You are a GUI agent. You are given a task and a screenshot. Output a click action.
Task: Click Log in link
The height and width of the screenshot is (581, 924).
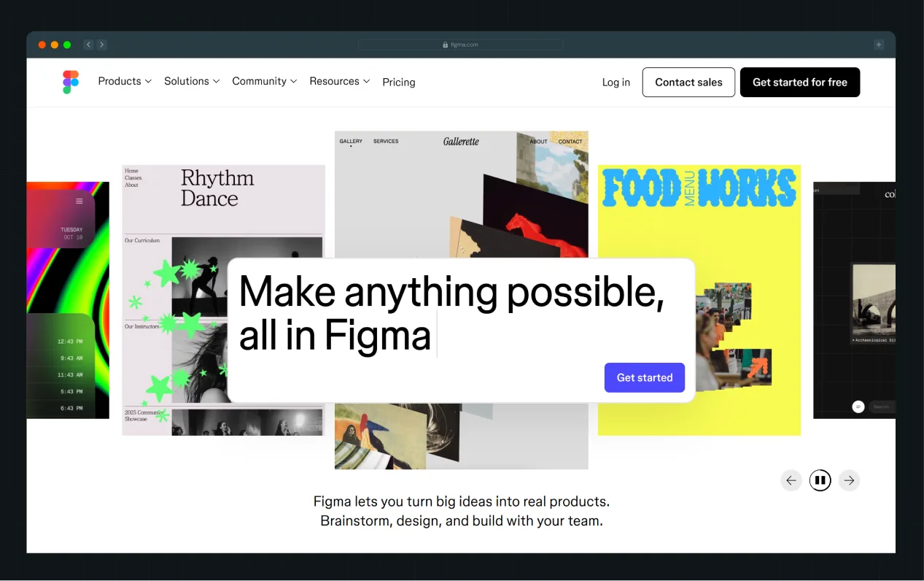[616, 82]
